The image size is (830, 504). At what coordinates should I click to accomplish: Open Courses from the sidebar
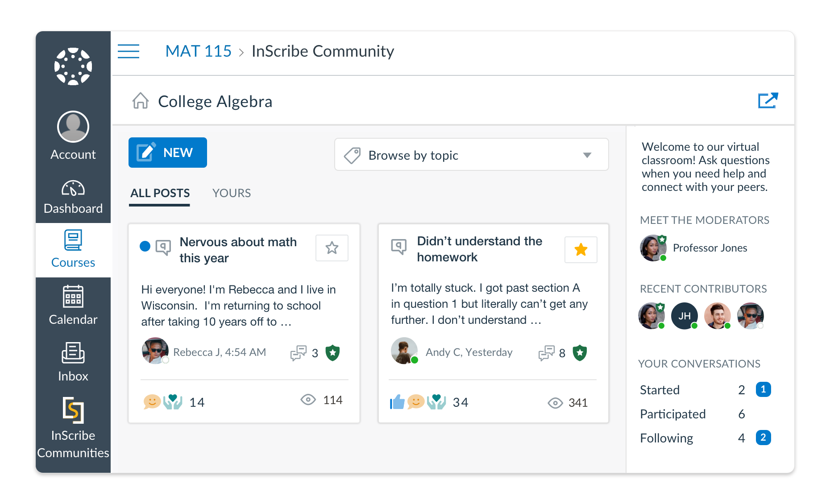pyautogui.click(x=73, y=249)
